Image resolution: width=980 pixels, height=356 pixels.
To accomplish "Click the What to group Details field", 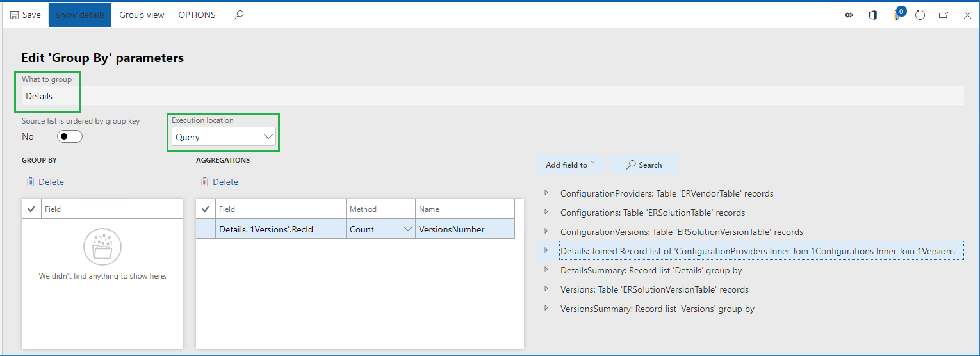I will [492, 96].
